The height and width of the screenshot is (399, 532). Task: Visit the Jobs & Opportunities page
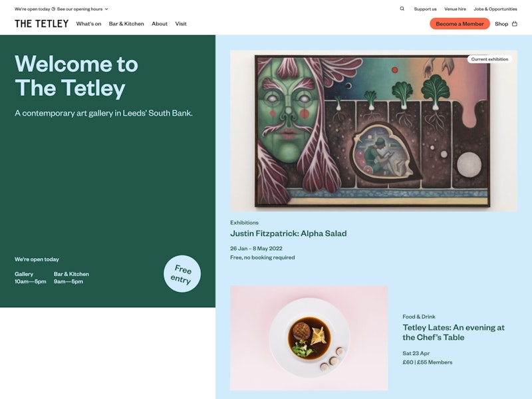pos(495,9)
